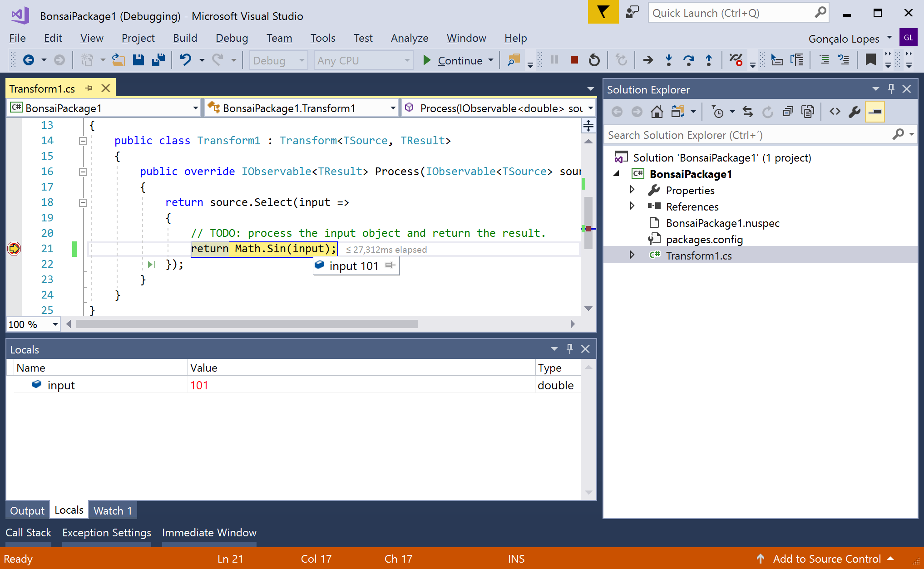Toggle auto-hide pin on Solution Explorer
Viewport: 924px width, 569px height.
[x=891, y=89]
